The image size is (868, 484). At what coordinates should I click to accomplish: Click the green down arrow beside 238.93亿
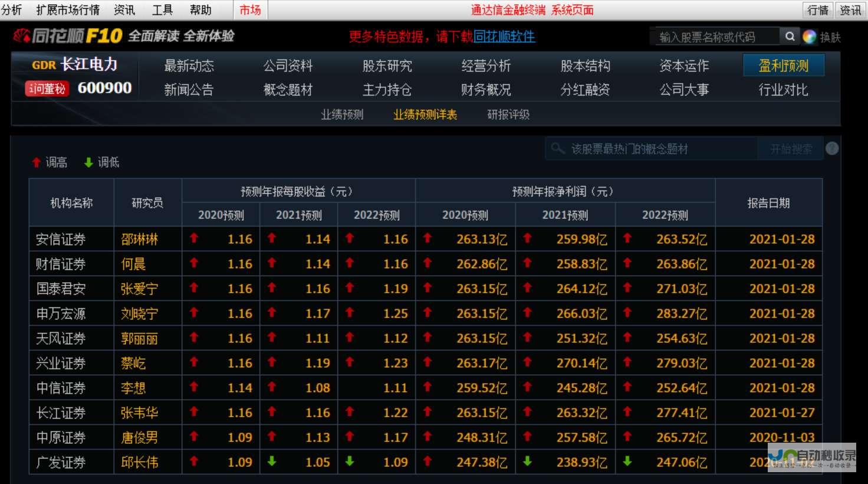(x=528, y=461)
